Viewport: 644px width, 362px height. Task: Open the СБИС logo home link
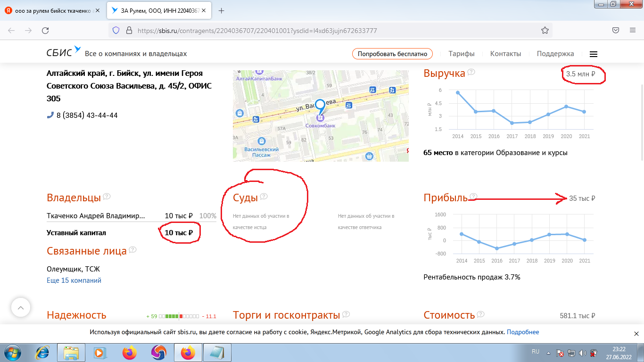click(x=64, y=52)
